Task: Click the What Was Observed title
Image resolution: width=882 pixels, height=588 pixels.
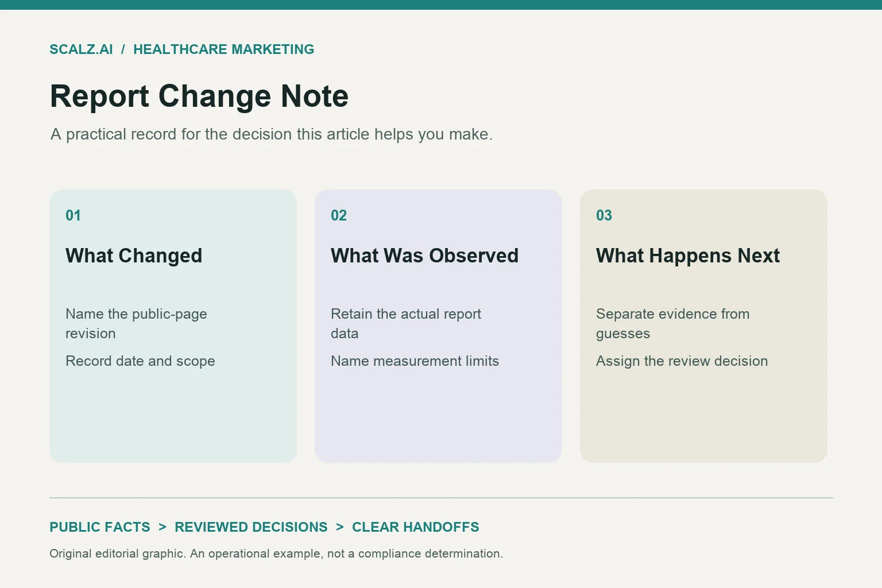Action: coord(424,256)
